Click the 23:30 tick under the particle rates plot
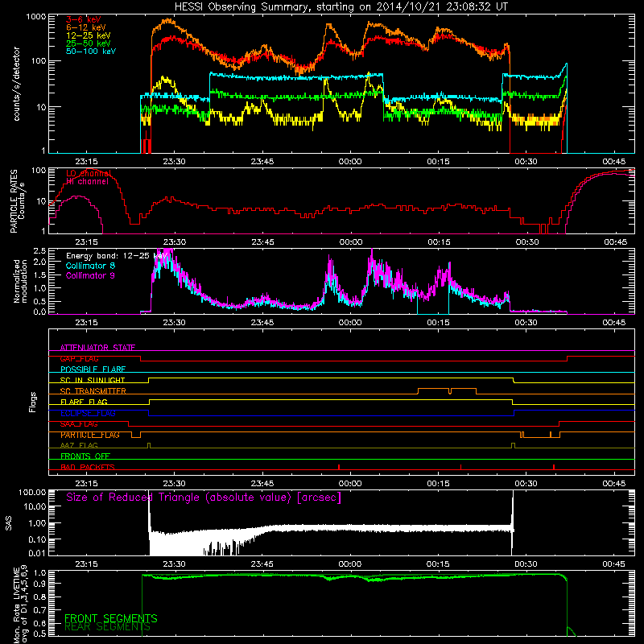Image resolution: width=644 pixels, height=644 pixels. [174, 242]
